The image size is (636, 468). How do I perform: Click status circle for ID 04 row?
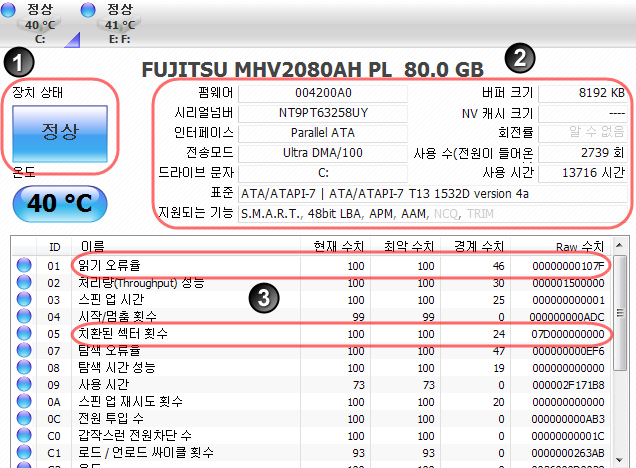(24, 316)
